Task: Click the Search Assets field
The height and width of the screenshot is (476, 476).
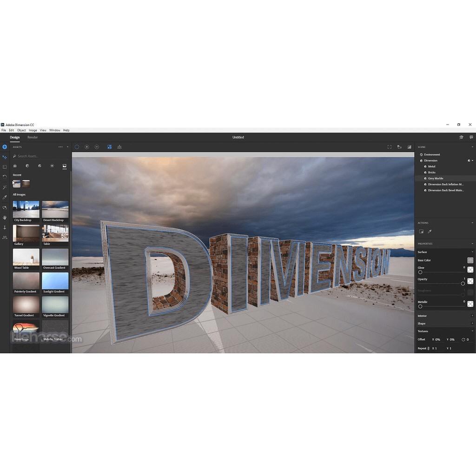Action: coord(41,156)
